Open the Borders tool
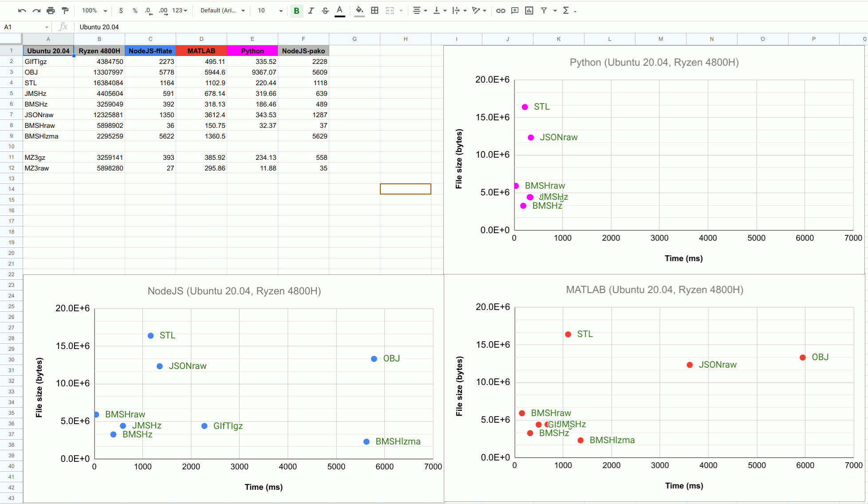868x504 pixels. coord(375,11)
